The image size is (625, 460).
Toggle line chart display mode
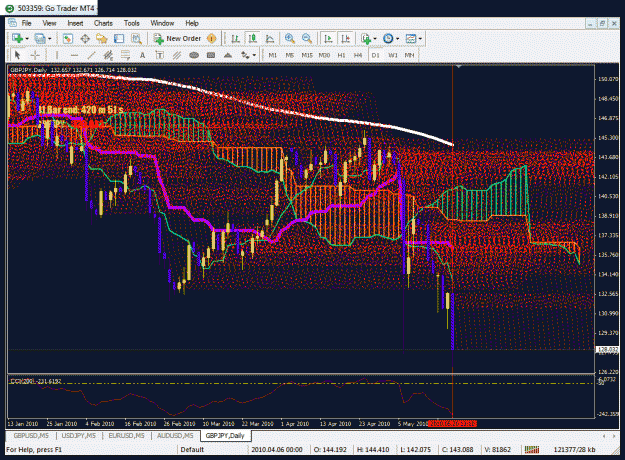[x=270, y=38]
